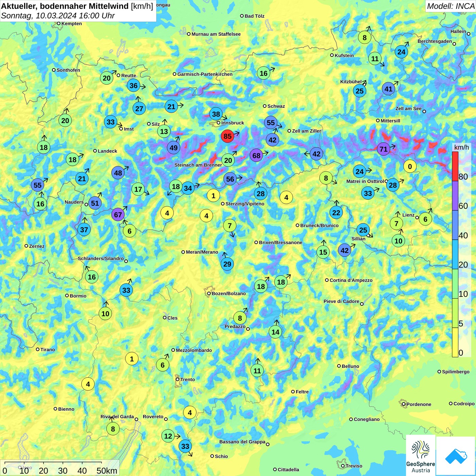The width and height of the screenshot is (476, 476).
Task: Select the 41 marker near Kitzbühel
Action: 389,89
